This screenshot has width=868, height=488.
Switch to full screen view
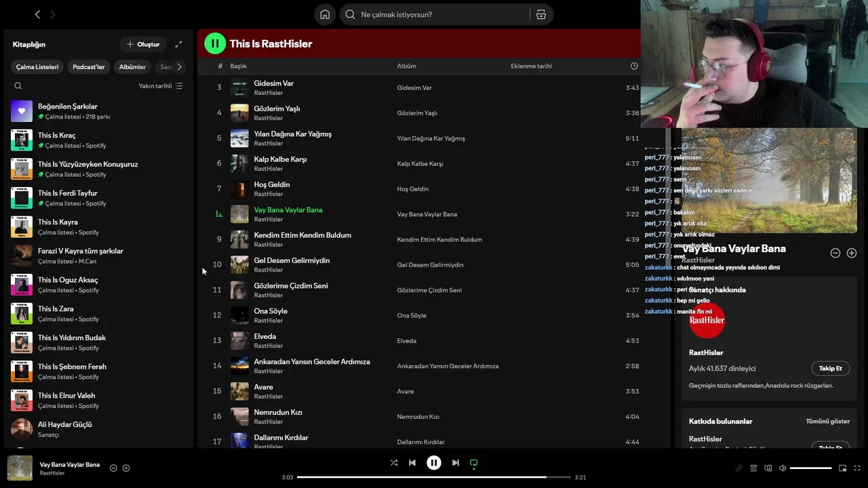[858, 468]
